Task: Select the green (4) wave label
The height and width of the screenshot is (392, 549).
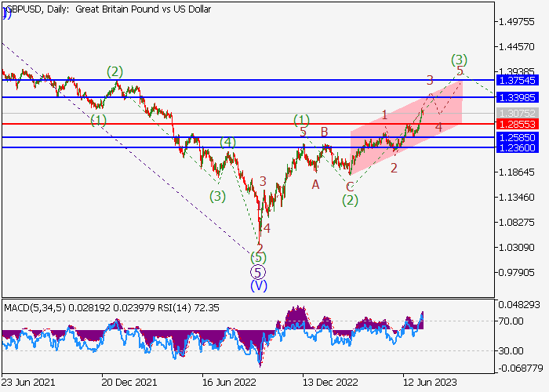Action: (227, 143)
